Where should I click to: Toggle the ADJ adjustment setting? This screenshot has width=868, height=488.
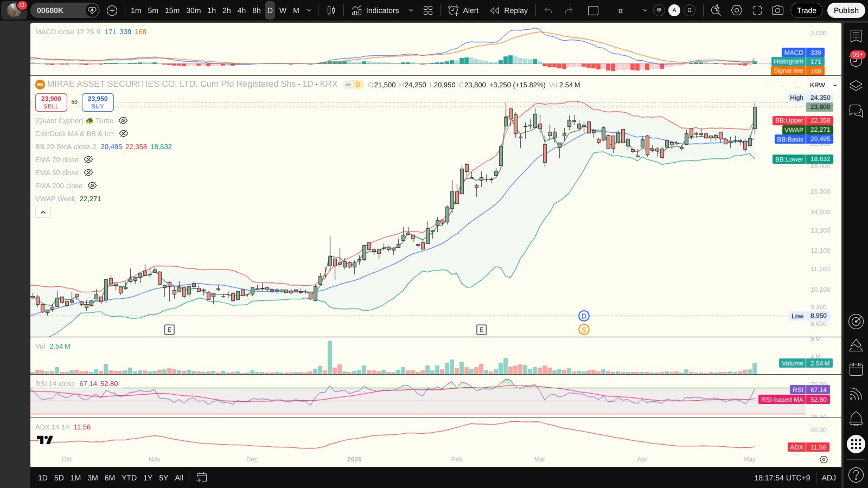[x=828, y=478]
